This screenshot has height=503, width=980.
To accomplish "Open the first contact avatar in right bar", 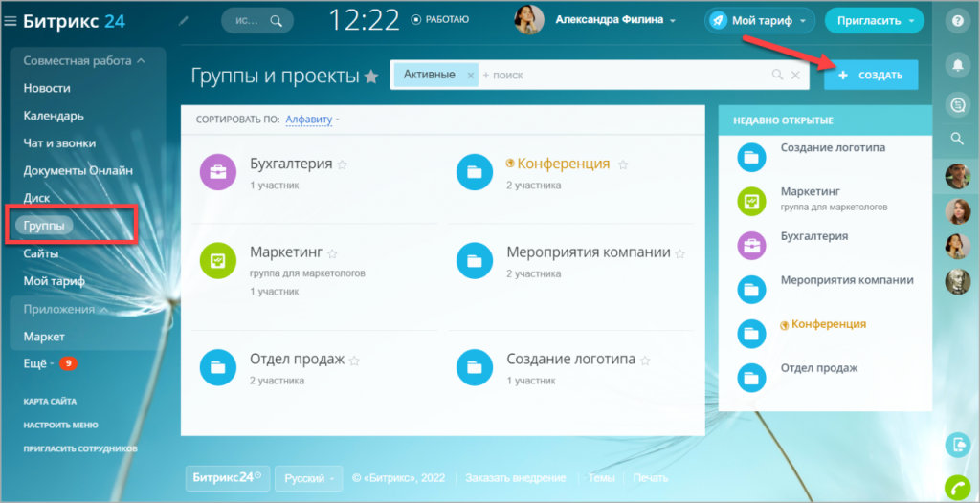I will (x=957, y=176).
